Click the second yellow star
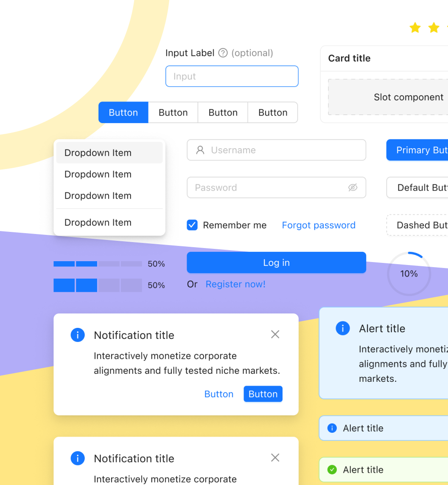448x485 pixels. click(434, 27)
